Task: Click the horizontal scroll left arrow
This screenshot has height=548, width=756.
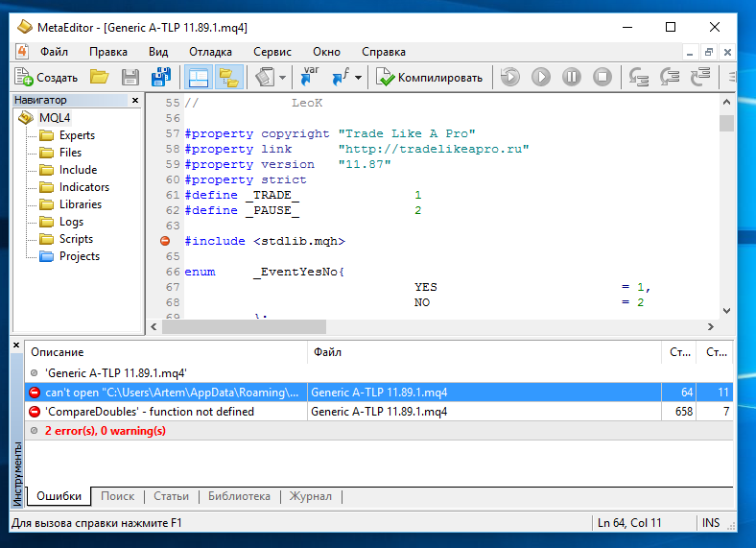Action: 154,327
